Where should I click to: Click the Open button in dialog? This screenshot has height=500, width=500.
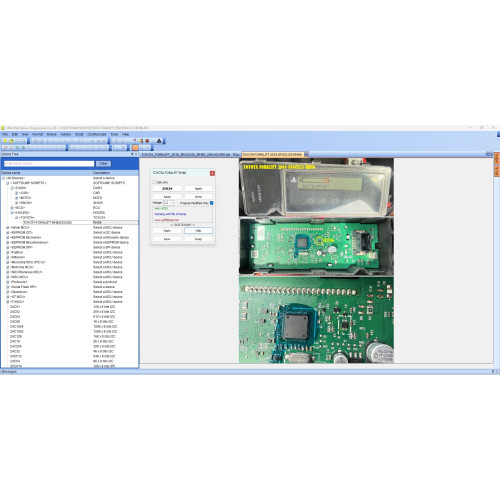click(x=167, y=231)
